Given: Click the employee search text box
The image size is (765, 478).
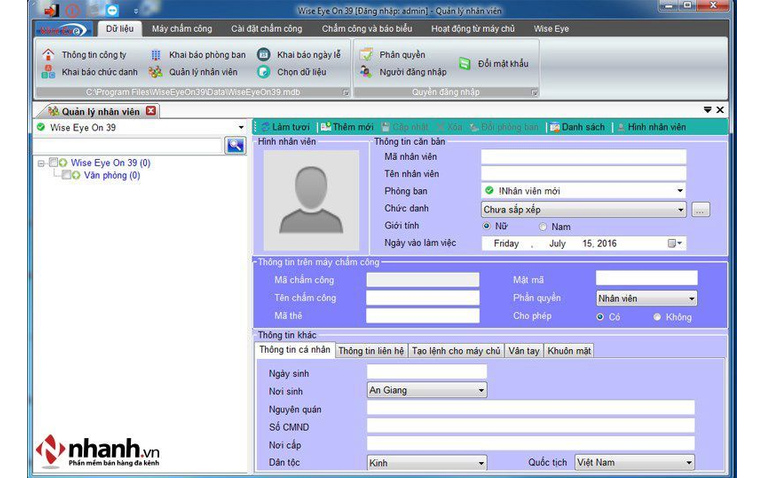Looking at the screenshot, I should [x=128, y=145].
